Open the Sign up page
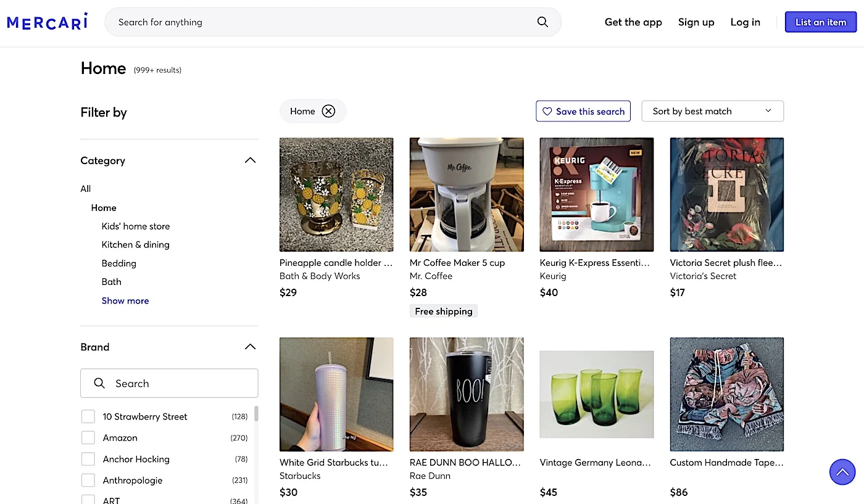The height and width of the screenshot is (504, 864). 696,22
